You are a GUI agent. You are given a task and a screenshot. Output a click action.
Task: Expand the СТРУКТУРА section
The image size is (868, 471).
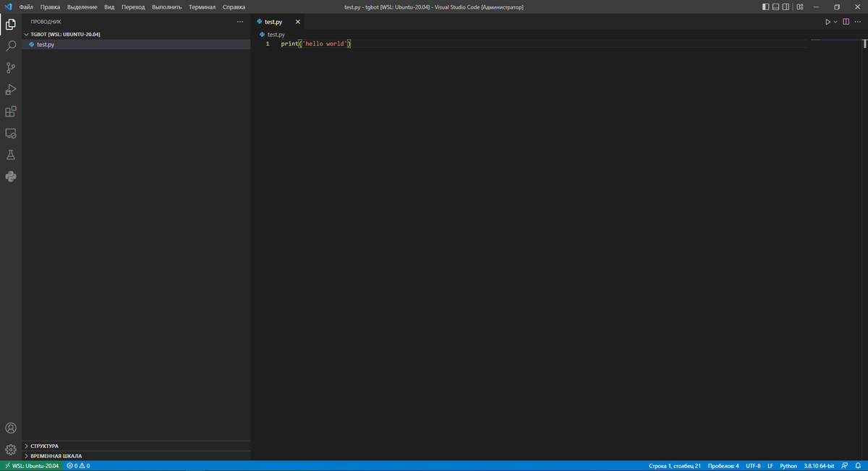click(x=43, y=446)
